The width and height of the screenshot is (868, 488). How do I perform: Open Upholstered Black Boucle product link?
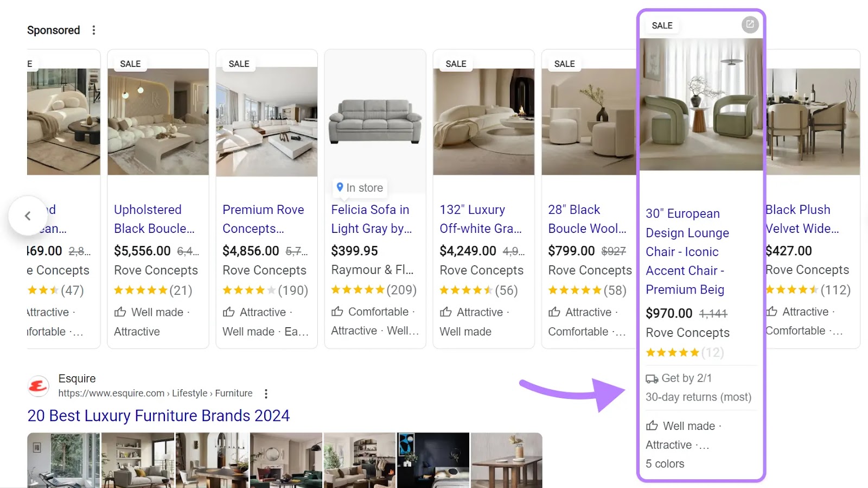[154, 219]
